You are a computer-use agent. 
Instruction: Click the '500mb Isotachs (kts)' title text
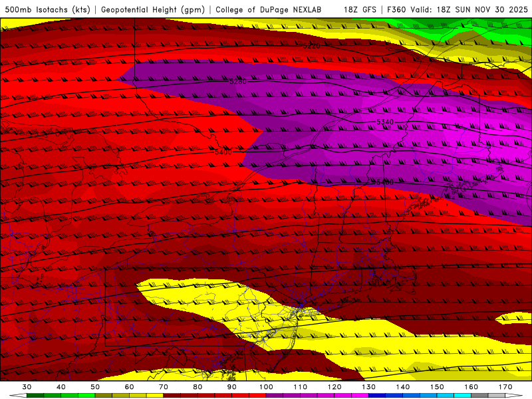click(x=48, y=9)
